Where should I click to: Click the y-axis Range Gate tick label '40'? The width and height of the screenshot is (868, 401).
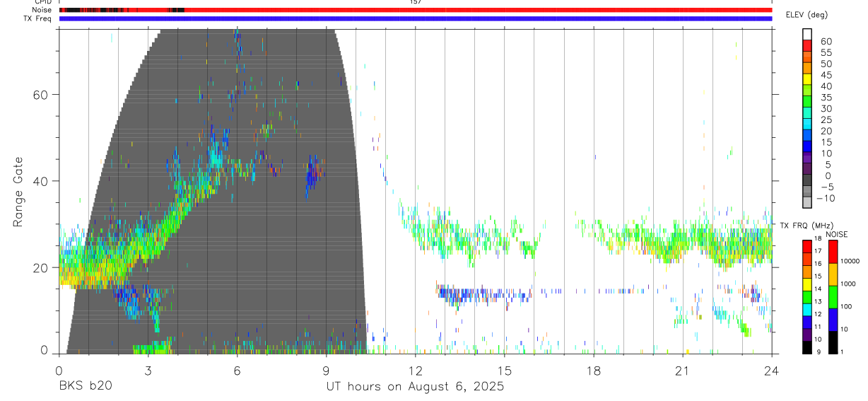41,181
